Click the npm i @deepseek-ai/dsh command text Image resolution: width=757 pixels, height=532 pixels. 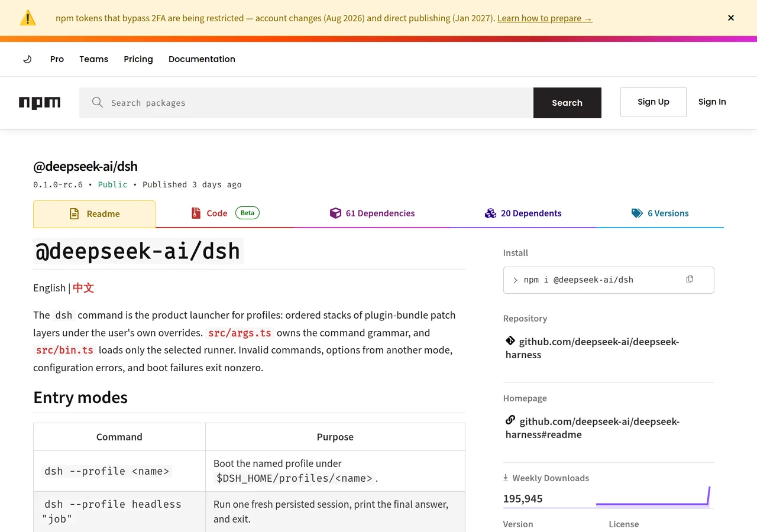tap(578, 280)
